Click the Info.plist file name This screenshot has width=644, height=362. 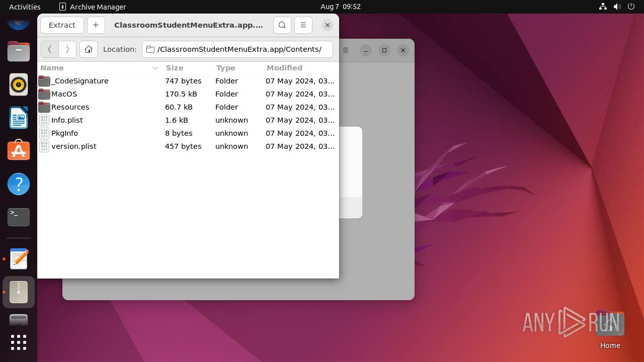pyautogui.click(x=67, y=120)
